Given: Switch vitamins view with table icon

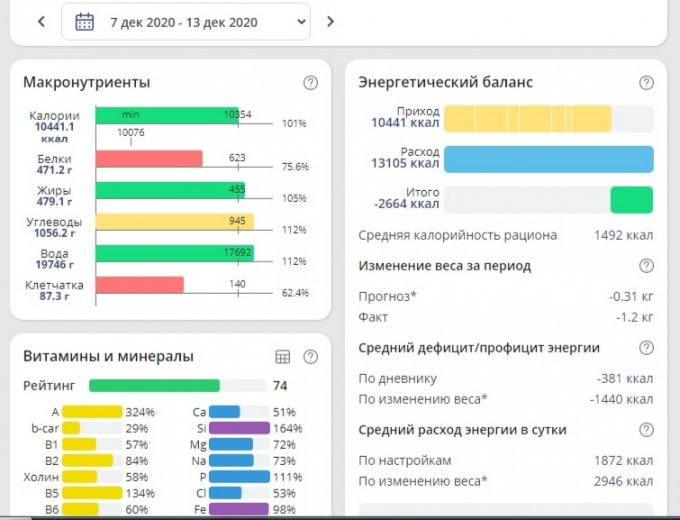Looking at the screenshot, I should [x=282, y=357].
